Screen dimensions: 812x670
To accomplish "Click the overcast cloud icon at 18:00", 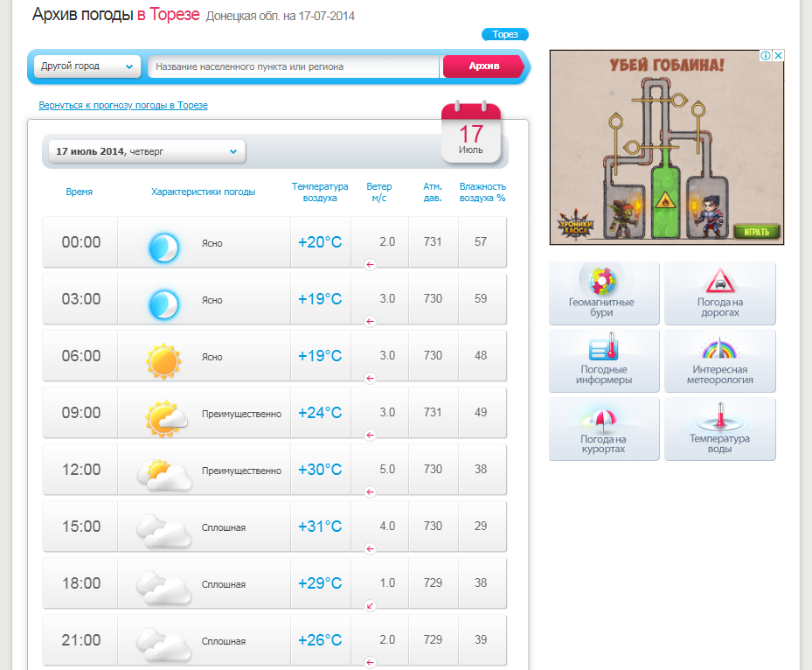I will (x=164, y=588).
